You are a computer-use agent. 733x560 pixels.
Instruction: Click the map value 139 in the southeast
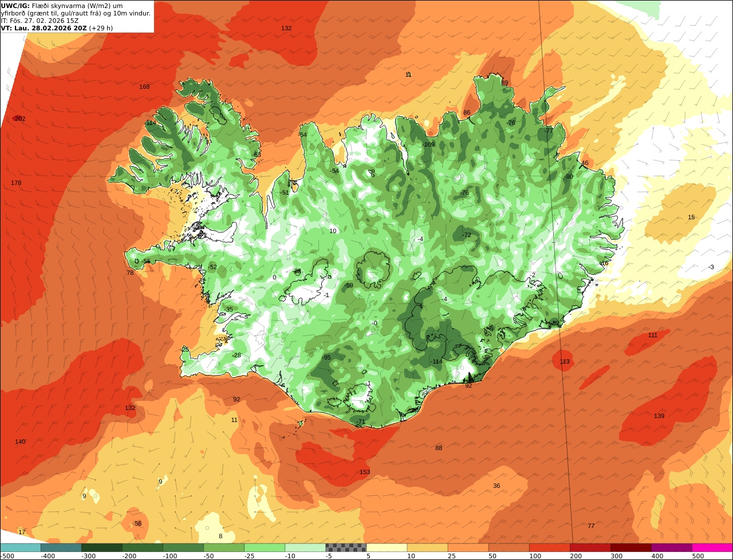point(659,416)
